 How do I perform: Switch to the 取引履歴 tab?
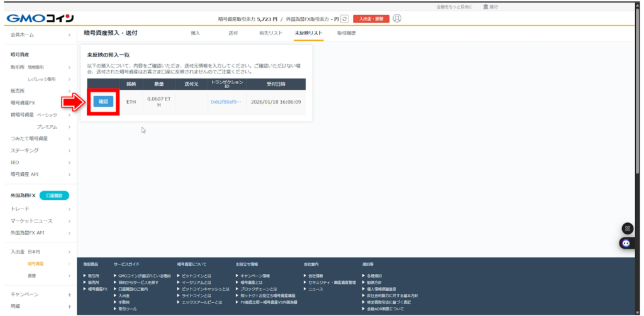tap(346, 33)
